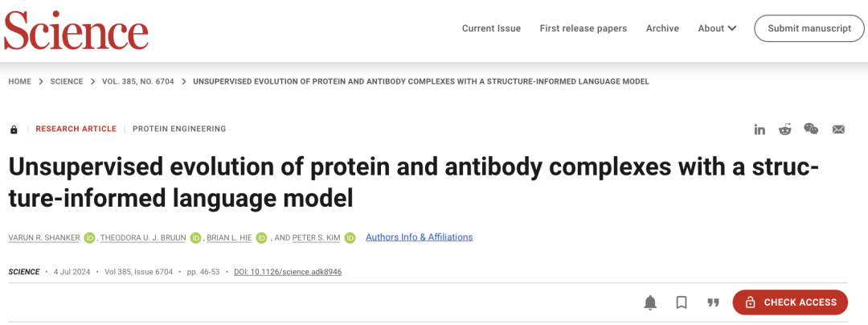Share article via WeChat icon
Viewport: 868px width, 325px height.
811,129
